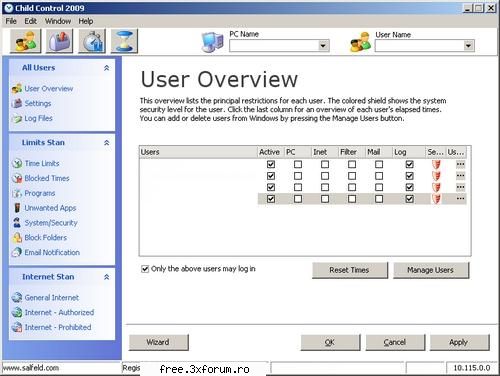Viewport: 500px width, 376px height.
Task: Click the security shield in third user row
Action: pos(436,187)
